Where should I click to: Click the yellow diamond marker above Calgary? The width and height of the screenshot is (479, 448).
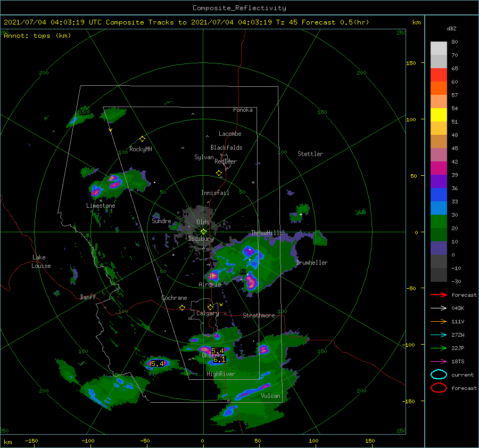(210, 307)
